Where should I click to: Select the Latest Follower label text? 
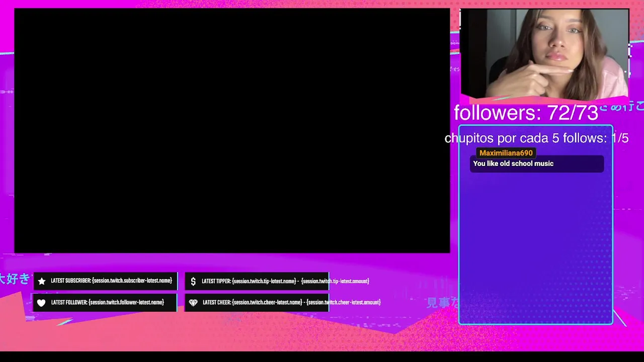(x=108, y=303)
